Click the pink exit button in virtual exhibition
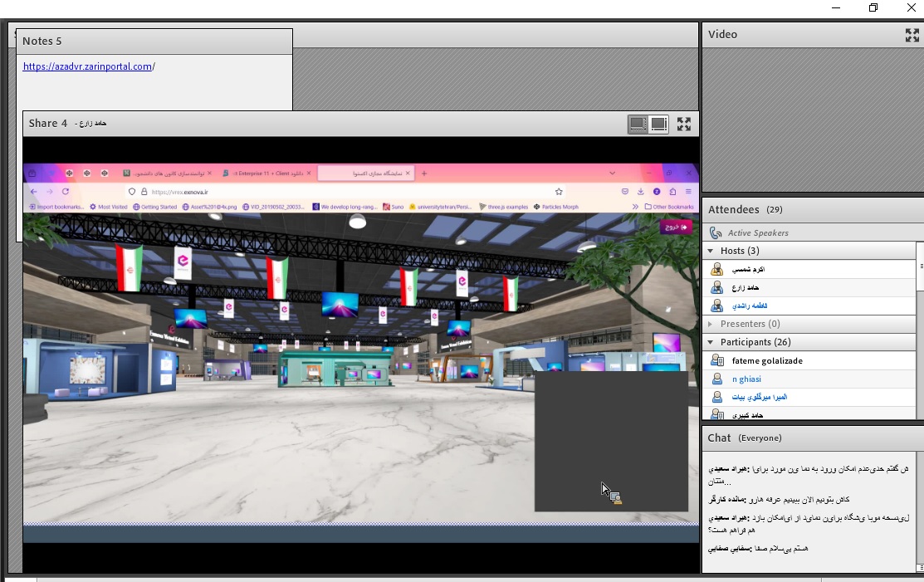The height and width of the screenshot is (582, 924). point(675,227)
